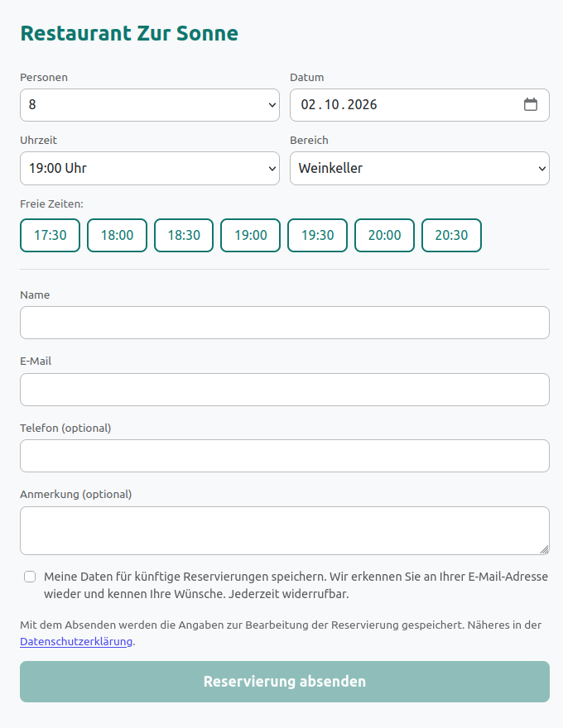The height and width of the screenshot is (728, 563).
Task: Click the Bereich label text
Action: coord(309,140)
